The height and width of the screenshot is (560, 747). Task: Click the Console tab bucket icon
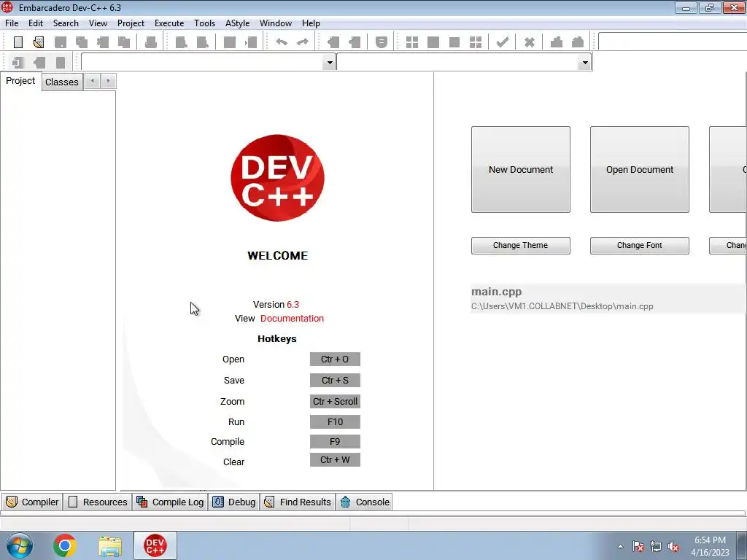click(x=345, y=502)
